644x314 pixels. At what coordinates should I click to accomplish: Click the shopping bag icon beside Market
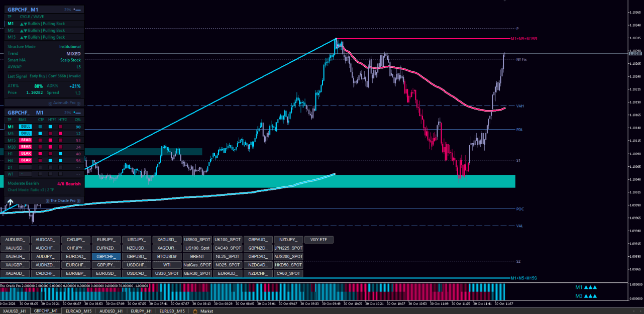(195, 311)
